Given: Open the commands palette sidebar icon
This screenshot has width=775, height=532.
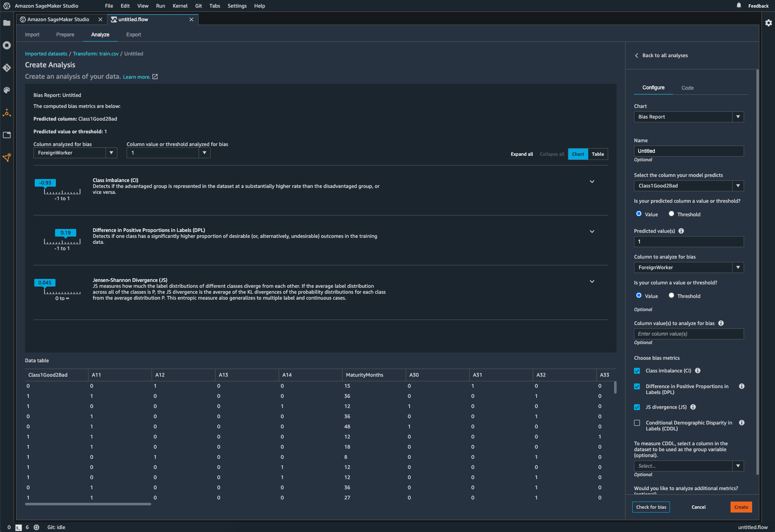Looking at the screenshot, I should tap(7, 90).
